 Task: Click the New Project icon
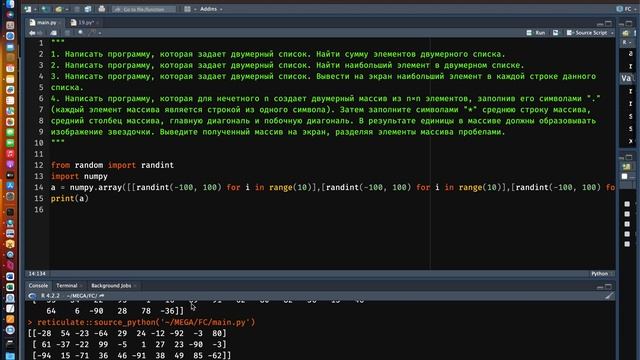45,9
